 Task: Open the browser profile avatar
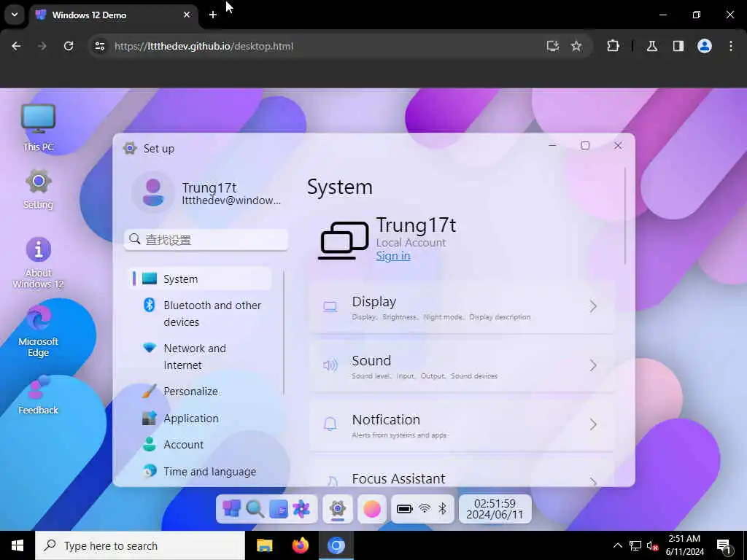tap(705, 46)
